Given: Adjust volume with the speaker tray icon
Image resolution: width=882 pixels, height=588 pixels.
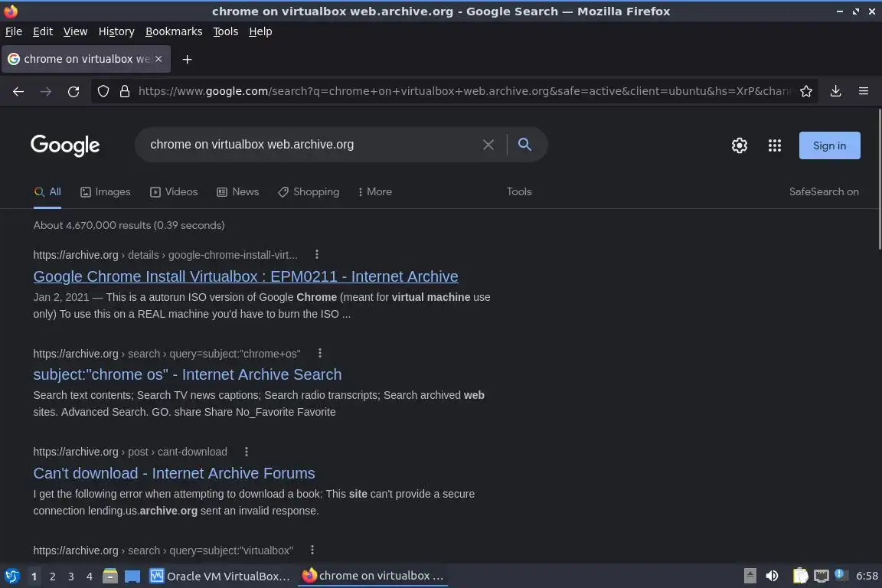Looking at the screenshot, I should (x=773, y=576).
